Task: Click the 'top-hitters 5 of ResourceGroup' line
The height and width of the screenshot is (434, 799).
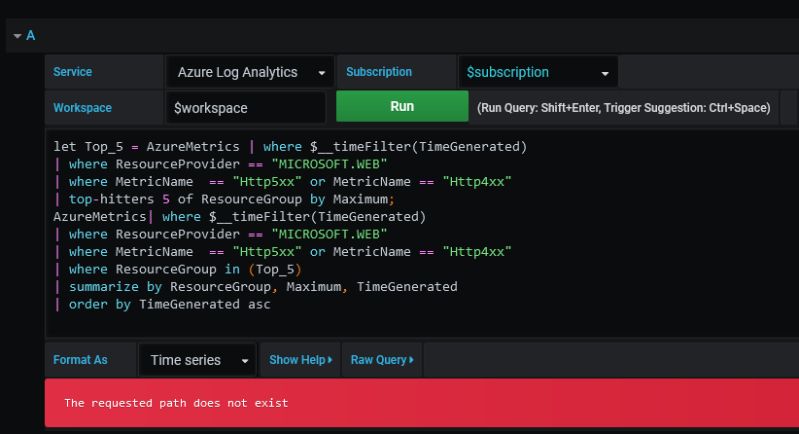Action: click(224, 199)
